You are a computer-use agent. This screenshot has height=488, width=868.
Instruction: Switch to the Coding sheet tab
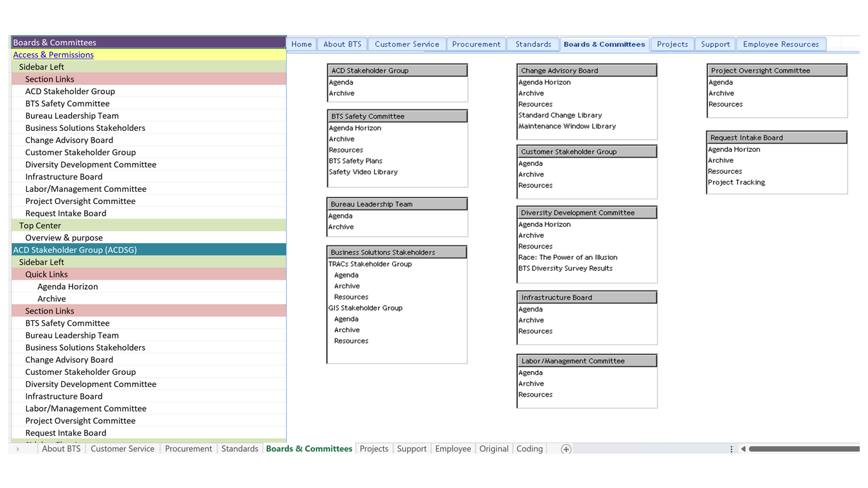pos(529,449)
